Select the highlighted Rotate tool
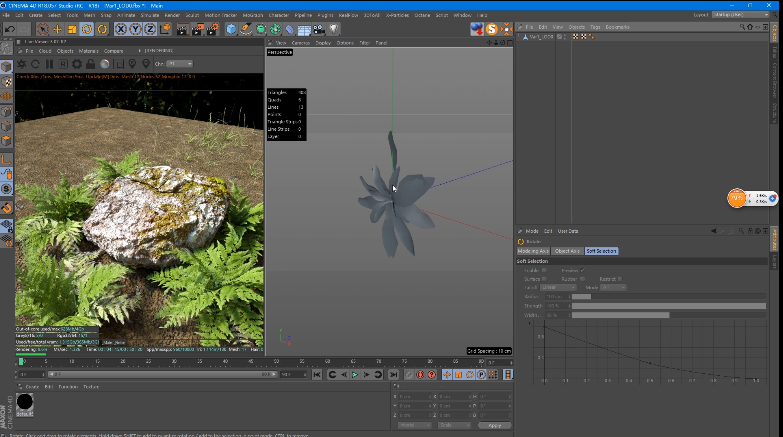Viewport: 783px width, 437px height. coord(86,29)
